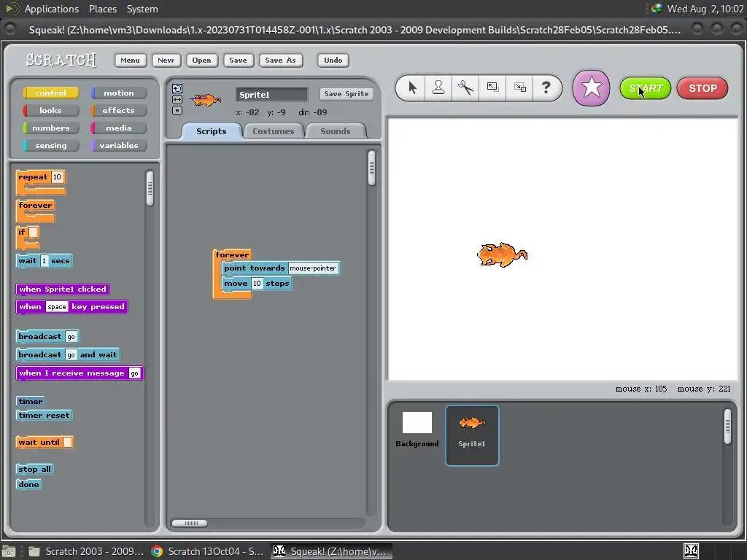Click the sprite list vertical scrollbar
Viewport: 747px width, 560px height.
point(727,427)
